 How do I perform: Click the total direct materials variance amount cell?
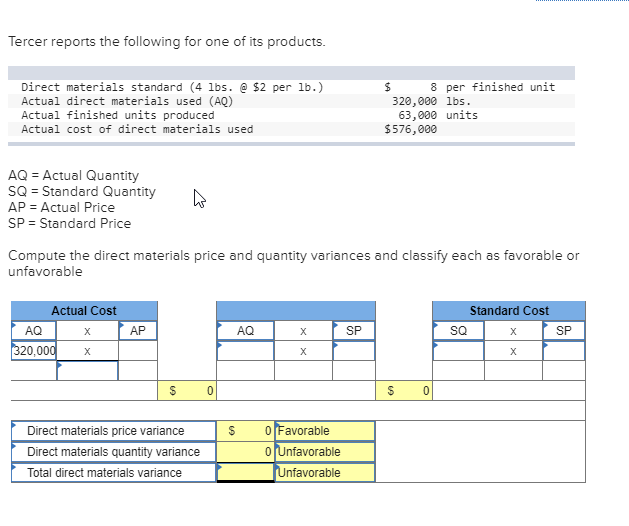coord(246,473)
